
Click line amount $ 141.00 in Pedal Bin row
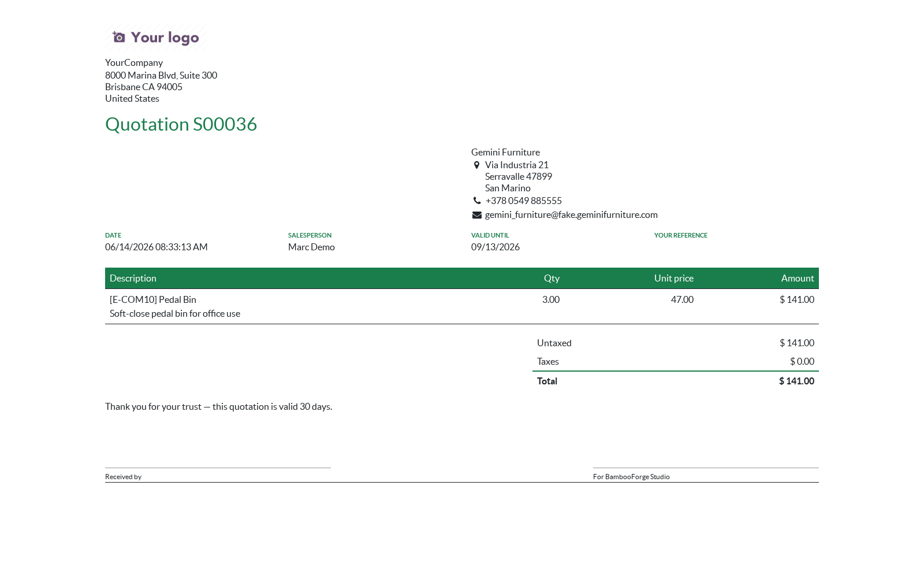[x=797, y=299]
